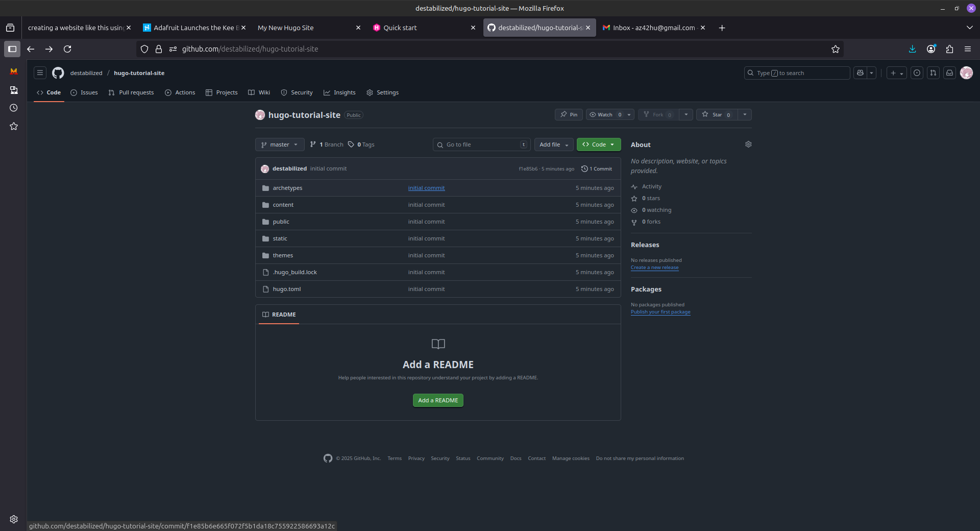This screenshot has width=980, height=531.
Task: Switch to the Insights tab
Action: [x=339, y=92]
